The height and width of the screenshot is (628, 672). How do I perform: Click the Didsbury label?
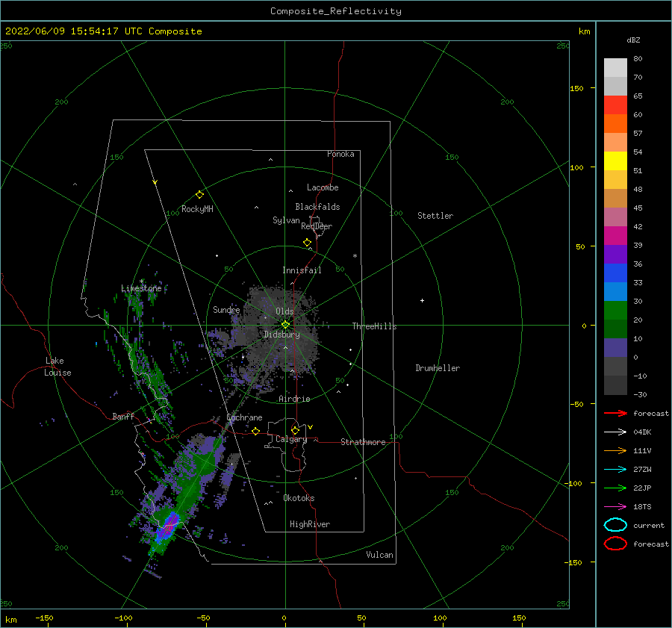click(281, 335)
